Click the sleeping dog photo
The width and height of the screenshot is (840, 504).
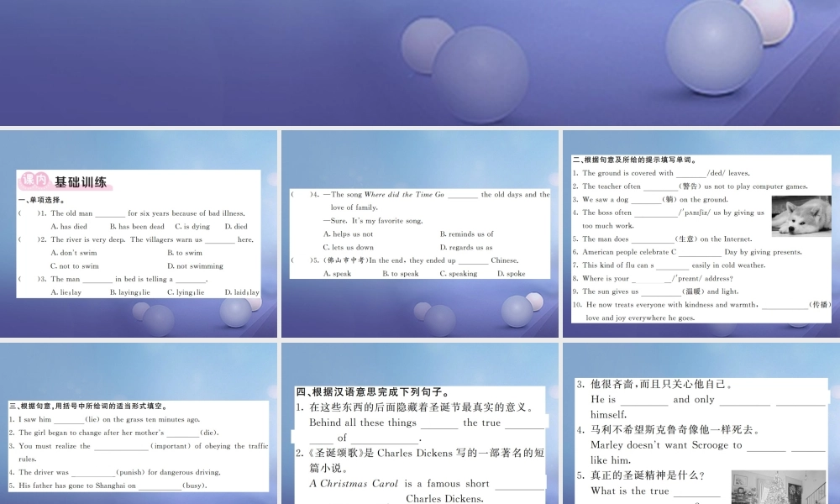coord(801,217)
